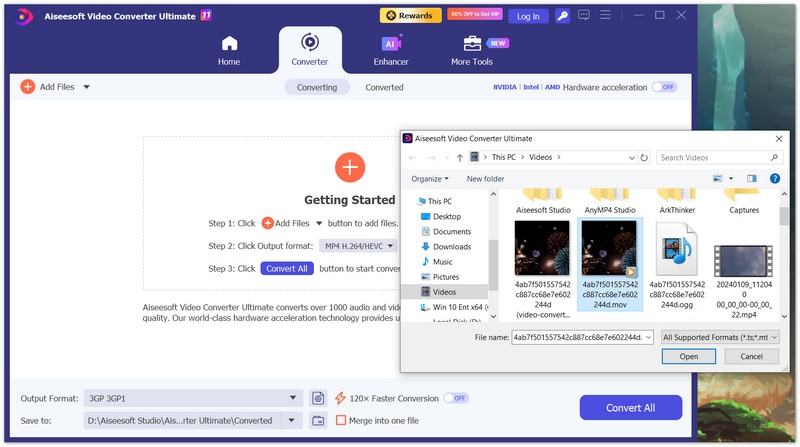Image resolution: width=800 pixels, height=447 pixels.
Task: Click the Aiseesoft logo in title bar
Action: [22, 16]
